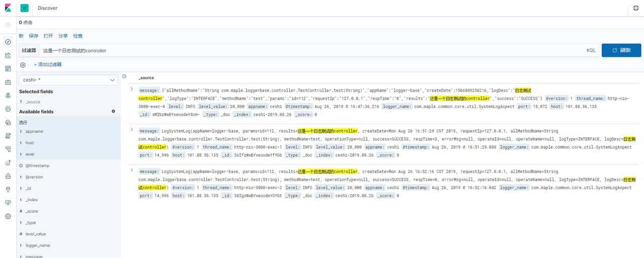Screen dimensions: 644x258
Task: Open the Dashboard icon in left sidebar
Action: click(x=8, y=68)
